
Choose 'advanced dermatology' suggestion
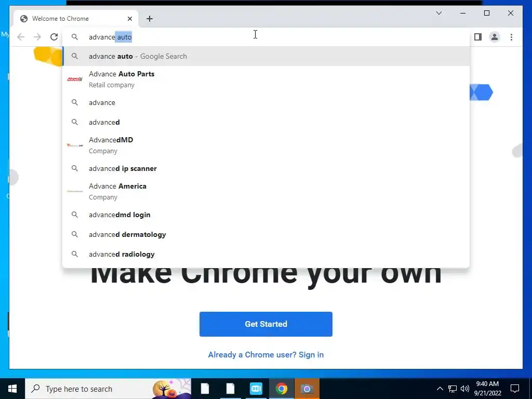tap(267, 234)
